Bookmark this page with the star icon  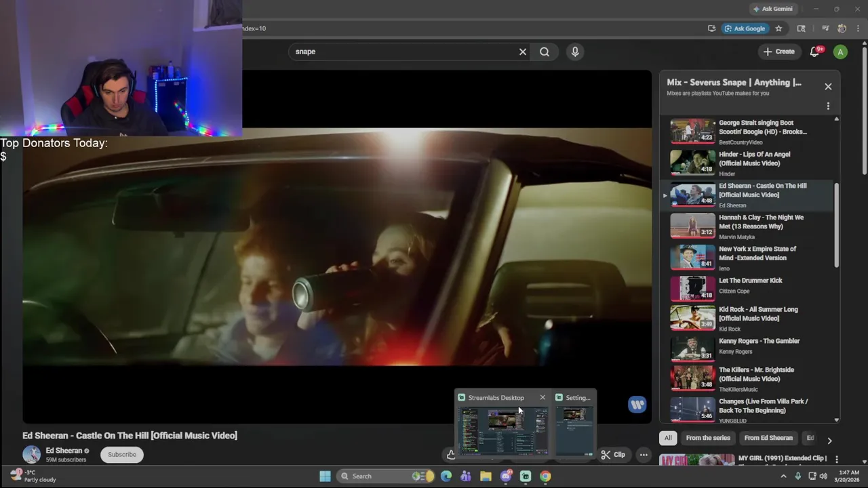point(778,28)
